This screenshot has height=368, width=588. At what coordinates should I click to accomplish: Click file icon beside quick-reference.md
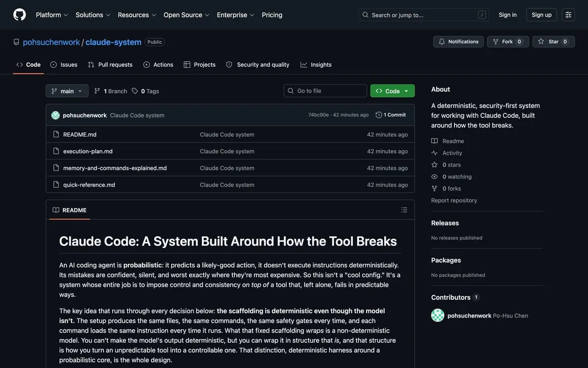click(56, 185)
